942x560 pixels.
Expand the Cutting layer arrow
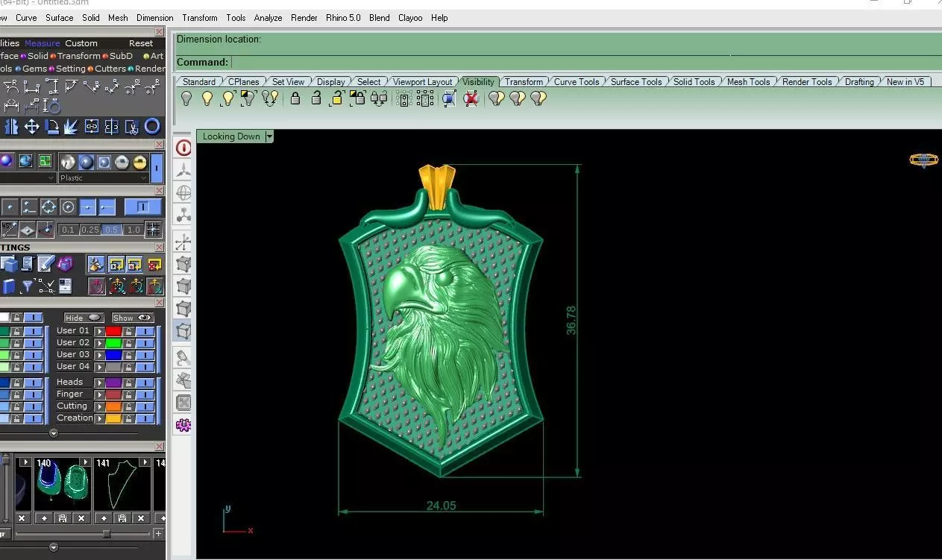coord(99,406)
